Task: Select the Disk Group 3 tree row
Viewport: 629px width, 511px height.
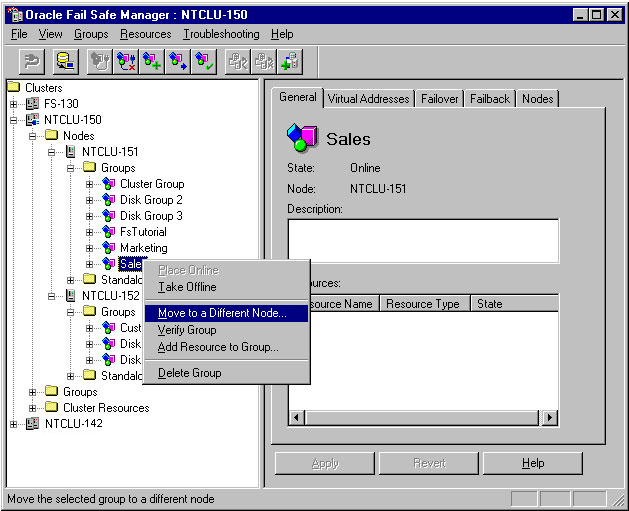Action: point(151,216)
